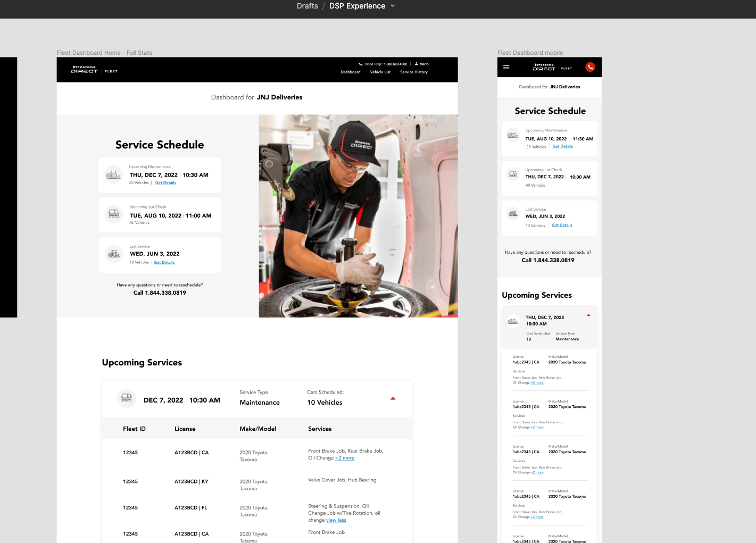Click the '+2 more' link in A123BCD | CA row

pyautogui.click(x=345, y=458)
